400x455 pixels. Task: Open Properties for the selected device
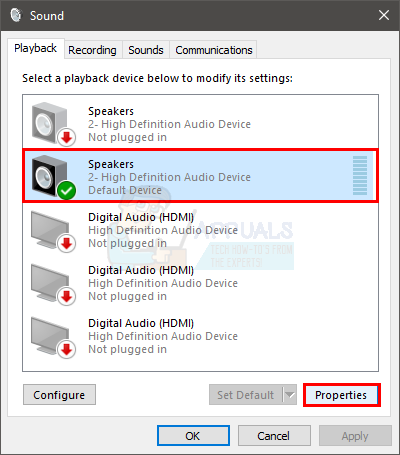[x=341, y=395]
